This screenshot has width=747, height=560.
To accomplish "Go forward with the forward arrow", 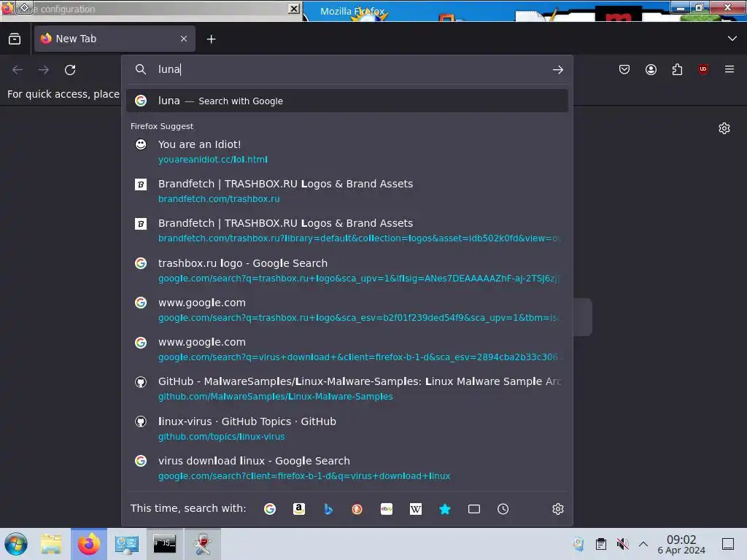I will click(x=44, y=69).
